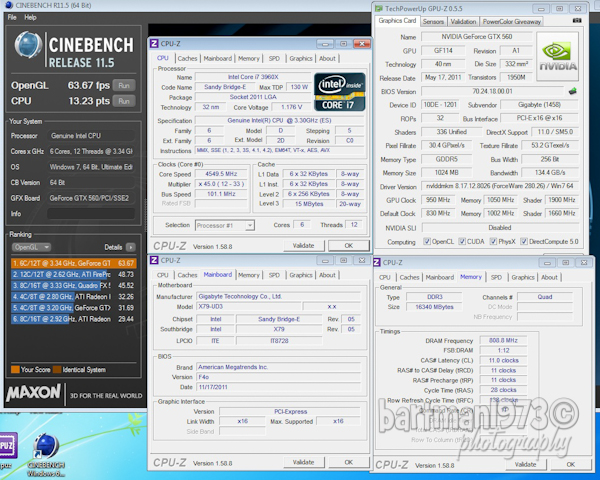600x480 pixels.
Task: Toggle the CUDA checkbox
Action: 461,241
